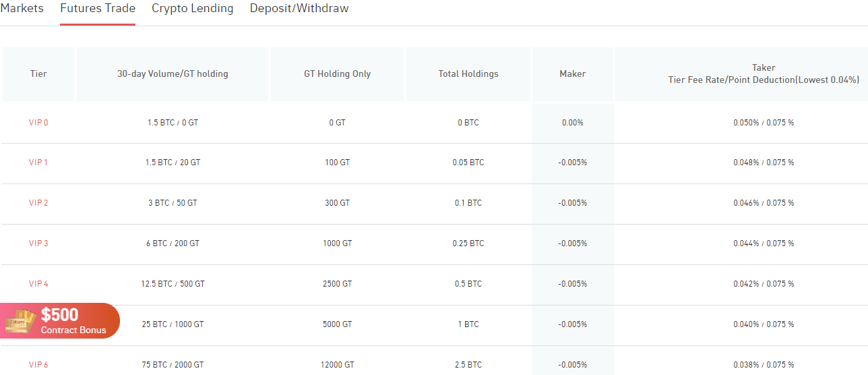Click the 0.044% / 0.075 % taker cell
868x375 pixels.
(x=764, y=243)
